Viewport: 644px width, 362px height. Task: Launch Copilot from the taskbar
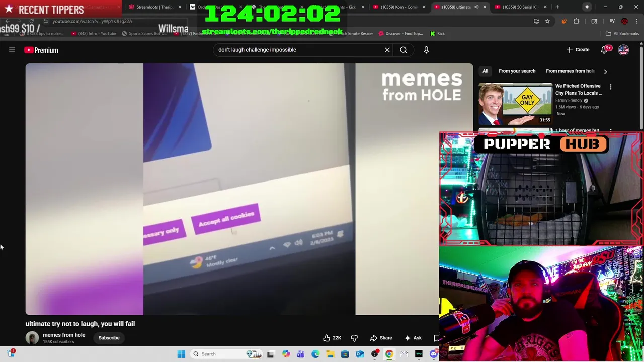pos(286,354)
